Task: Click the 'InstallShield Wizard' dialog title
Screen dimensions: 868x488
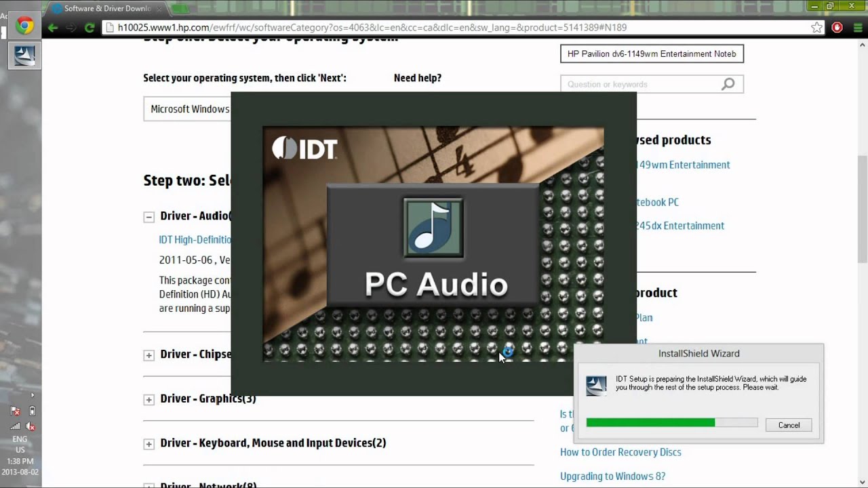Action: (698, 354)
